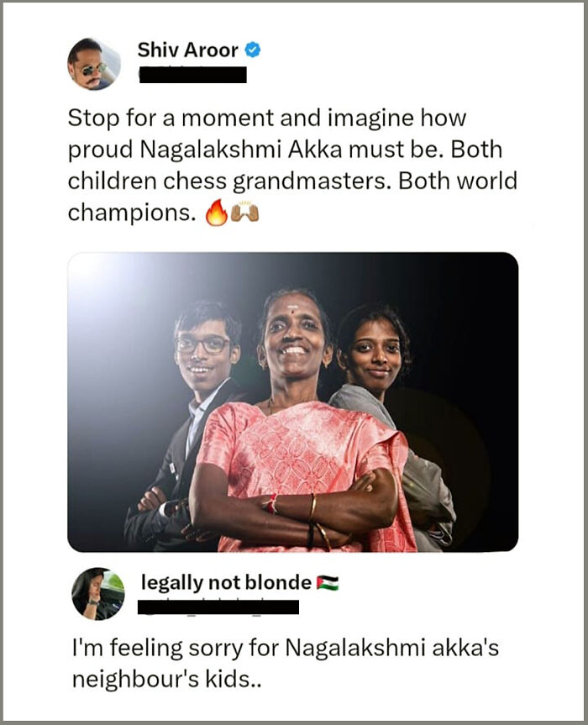The width and height of the screenshot is (588, 725).
Task: Click the raised hands emoji
Action: point(244,214)
